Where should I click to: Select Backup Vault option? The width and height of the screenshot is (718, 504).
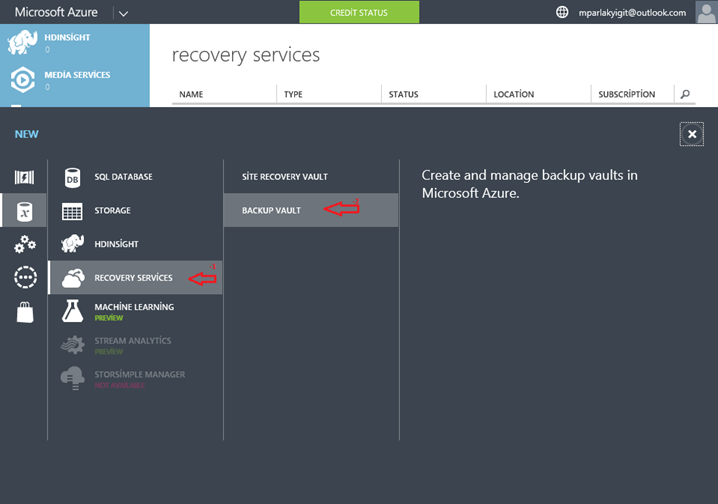311,210
